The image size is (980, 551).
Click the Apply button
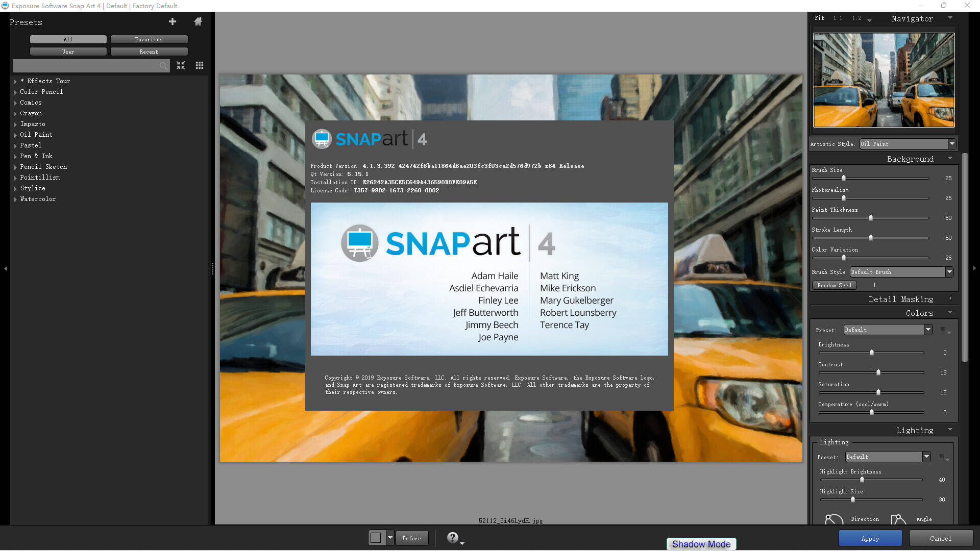[870, 538]
